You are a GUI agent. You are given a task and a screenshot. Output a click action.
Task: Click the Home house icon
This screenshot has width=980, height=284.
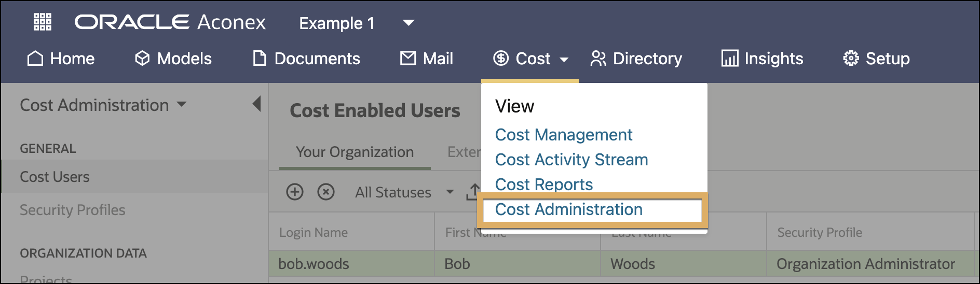coord(35,58)
